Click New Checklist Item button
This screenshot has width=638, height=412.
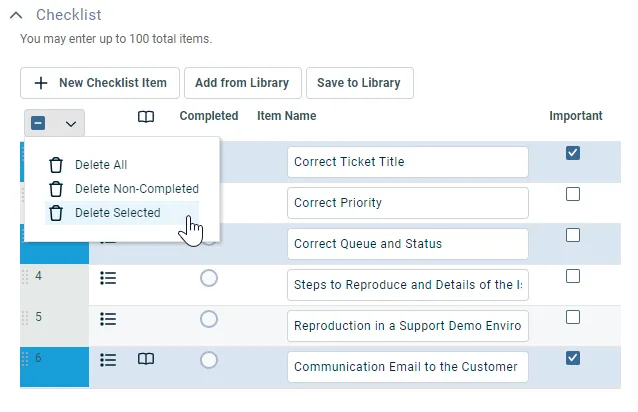pos(100,83)
